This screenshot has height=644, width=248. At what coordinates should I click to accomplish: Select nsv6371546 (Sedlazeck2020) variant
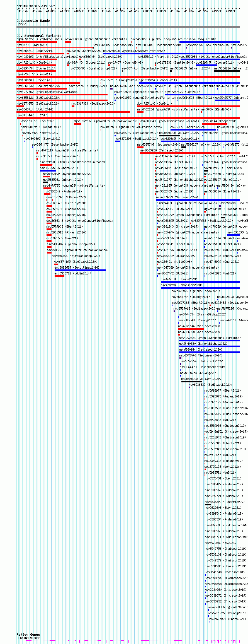[200, 326]
